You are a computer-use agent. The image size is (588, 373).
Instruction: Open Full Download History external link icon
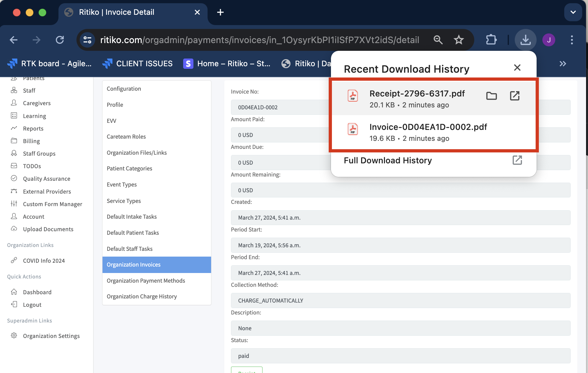(x=517, y=160)
